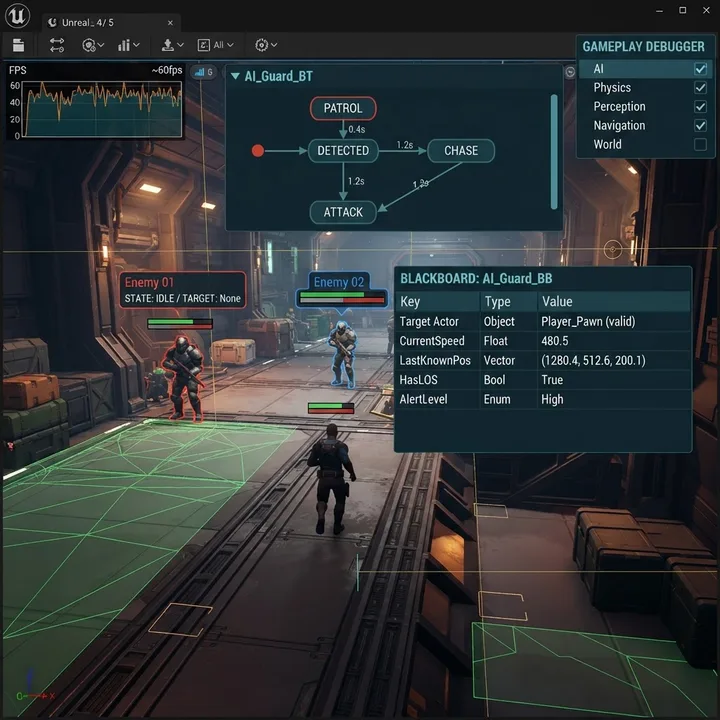The height and width of the screenshot is (720, 720).
Task: Click the Unreal icon on the tab
Action: click(x=52, y=22)
